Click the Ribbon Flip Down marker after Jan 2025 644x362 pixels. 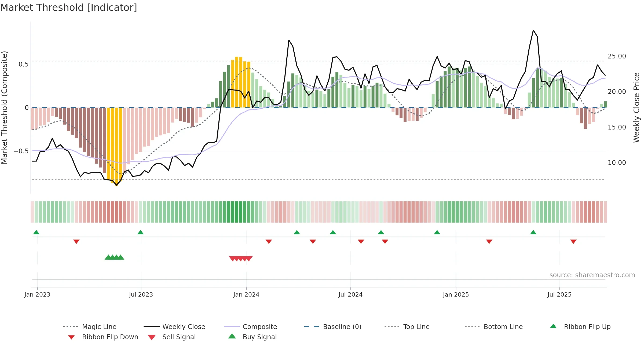[489, 242]
